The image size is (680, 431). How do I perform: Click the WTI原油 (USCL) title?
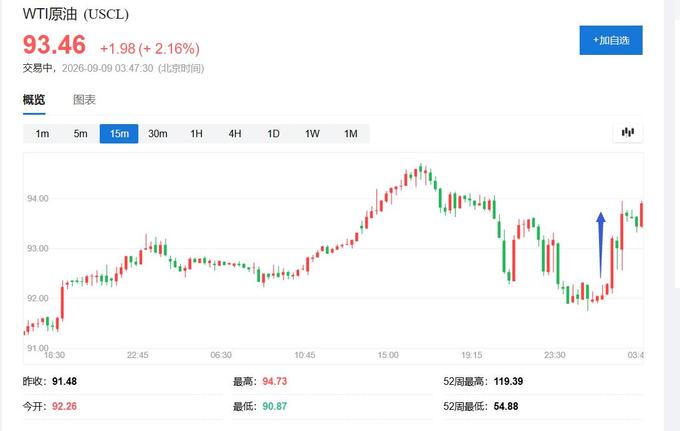pyautogui.click(x=75, y=14)
